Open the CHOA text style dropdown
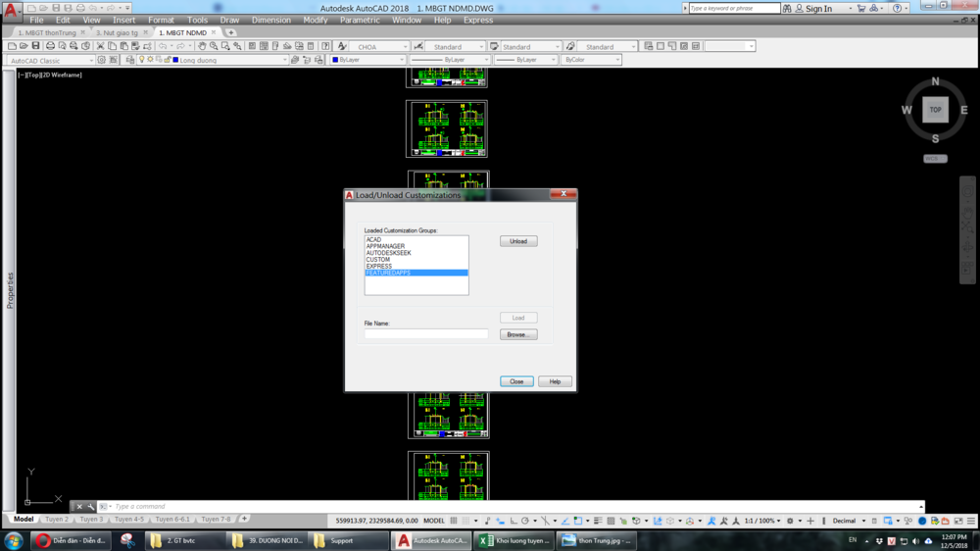This screenshot has height=551, width=980. coord(380,47)
